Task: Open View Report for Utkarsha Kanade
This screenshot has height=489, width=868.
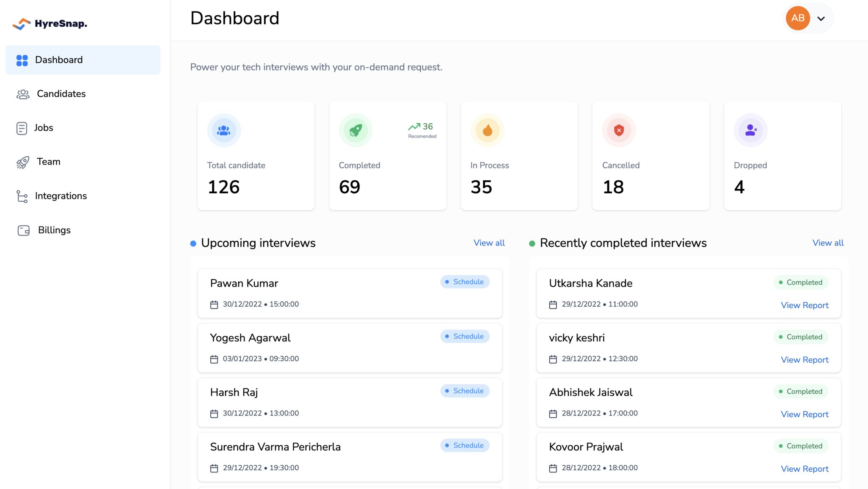Action: coord(804,305)
